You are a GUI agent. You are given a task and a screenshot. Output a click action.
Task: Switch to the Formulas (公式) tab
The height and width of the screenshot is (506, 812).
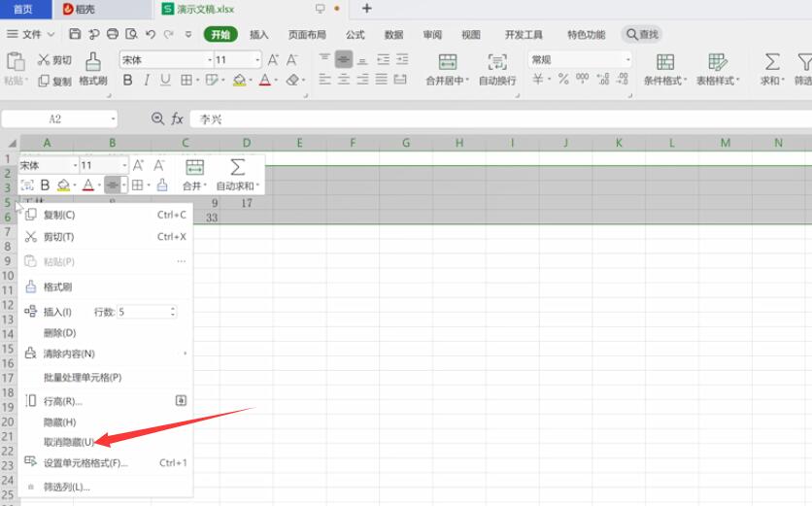[355, 35]
